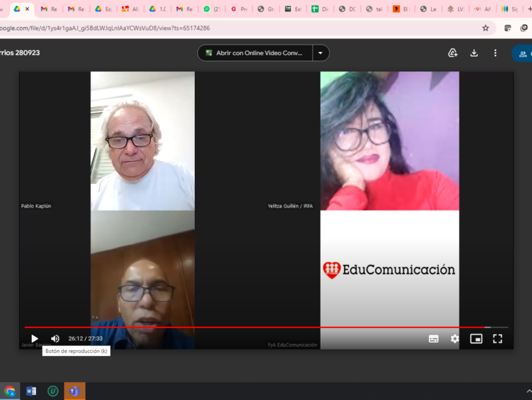Toggle the miniplayer view

(476, 339)
